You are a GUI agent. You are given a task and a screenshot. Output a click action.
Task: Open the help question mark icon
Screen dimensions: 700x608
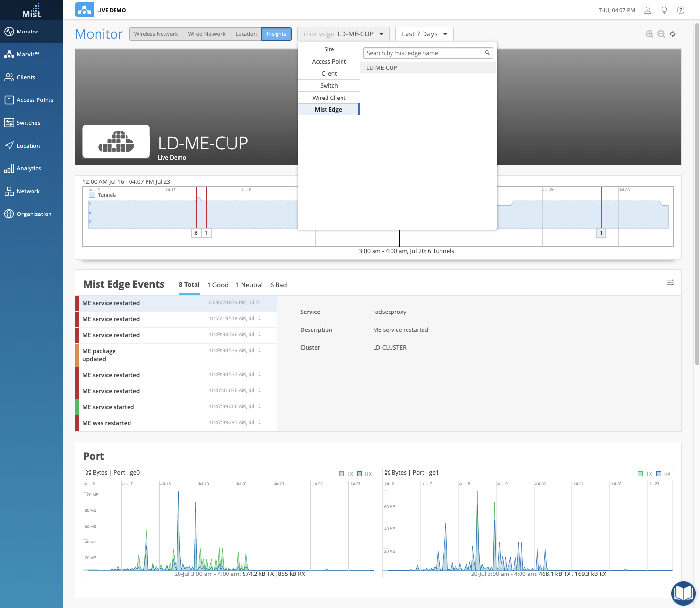tap(681, 10)
